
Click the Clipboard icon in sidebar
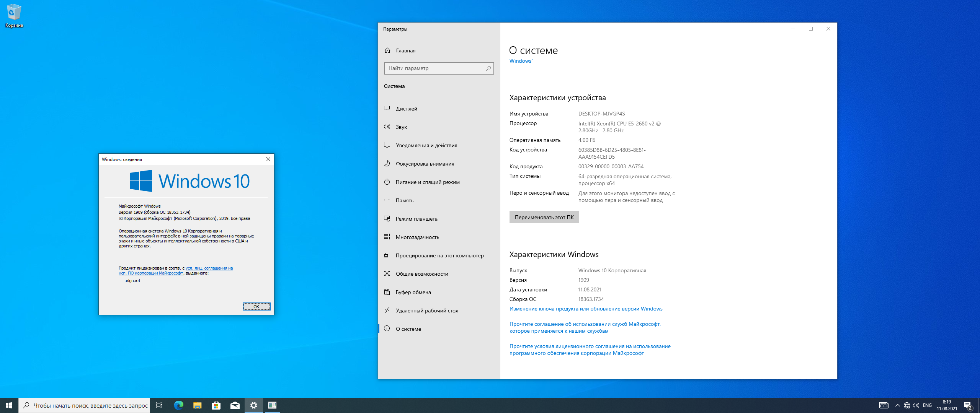387,292
